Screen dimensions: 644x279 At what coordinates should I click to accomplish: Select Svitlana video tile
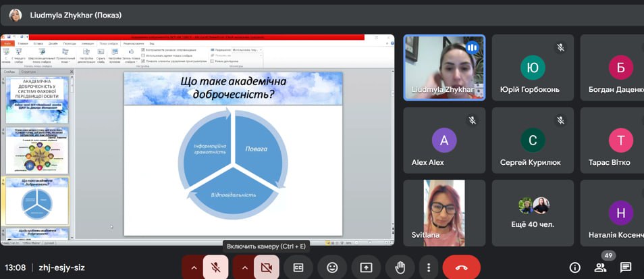pyautogui.click(x=444, y=213)
